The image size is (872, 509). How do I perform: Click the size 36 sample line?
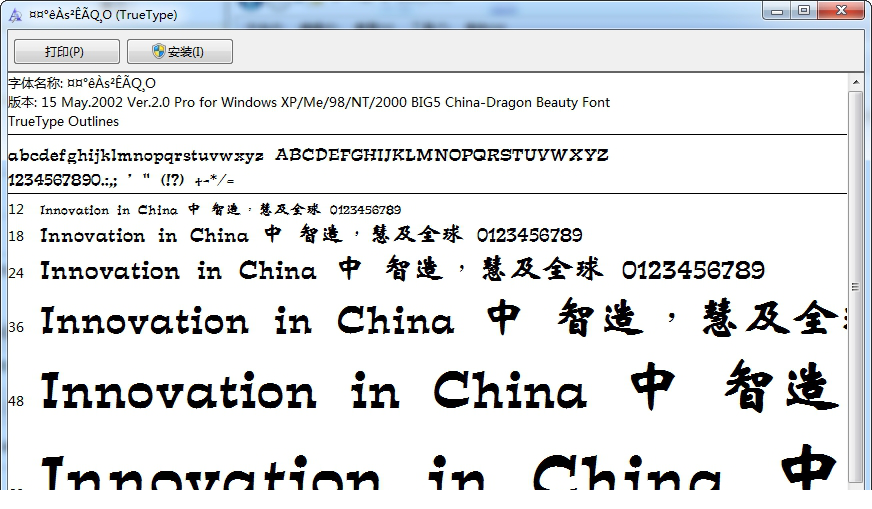point(443,318)
